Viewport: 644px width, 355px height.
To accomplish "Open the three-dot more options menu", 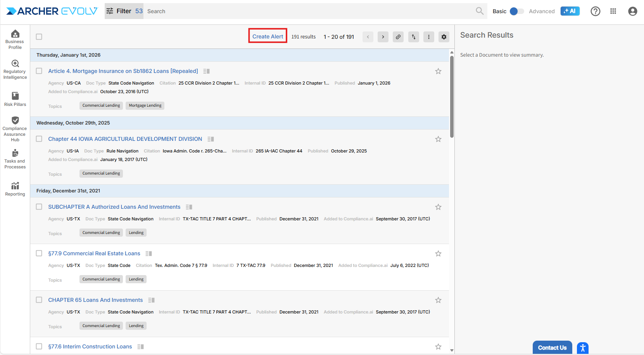I will pyautogui.click(x=428, y=37).
